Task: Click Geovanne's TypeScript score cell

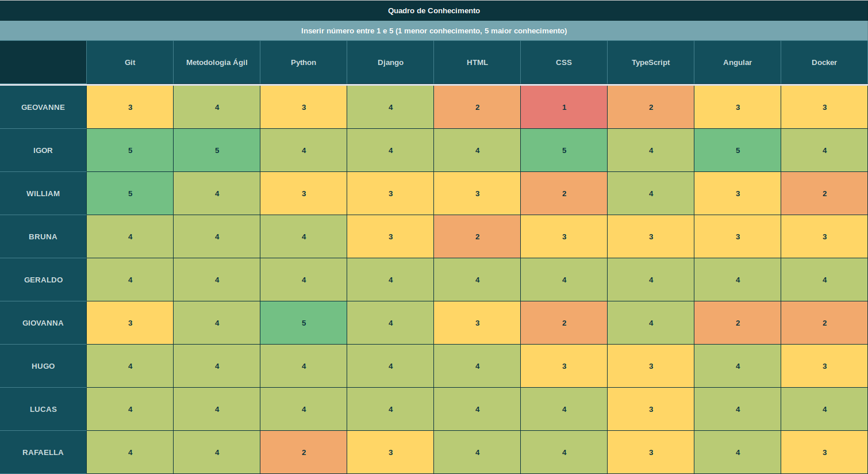Action: 651,107
